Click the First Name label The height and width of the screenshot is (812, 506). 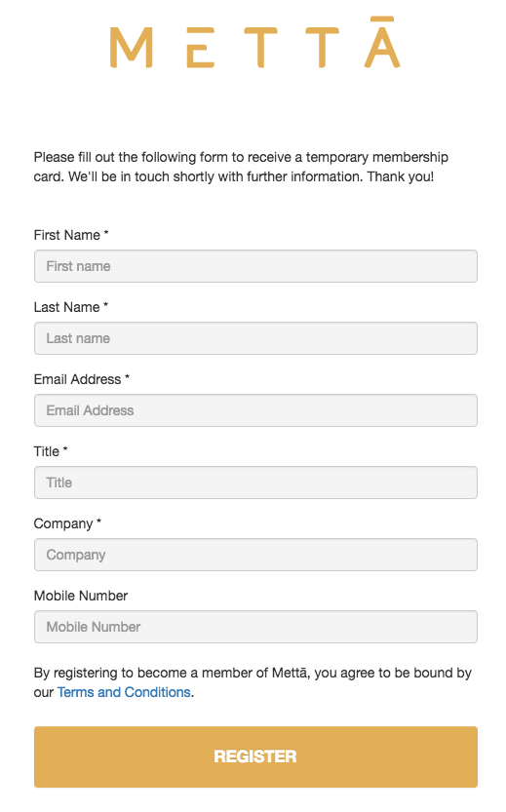pos(71,235)
